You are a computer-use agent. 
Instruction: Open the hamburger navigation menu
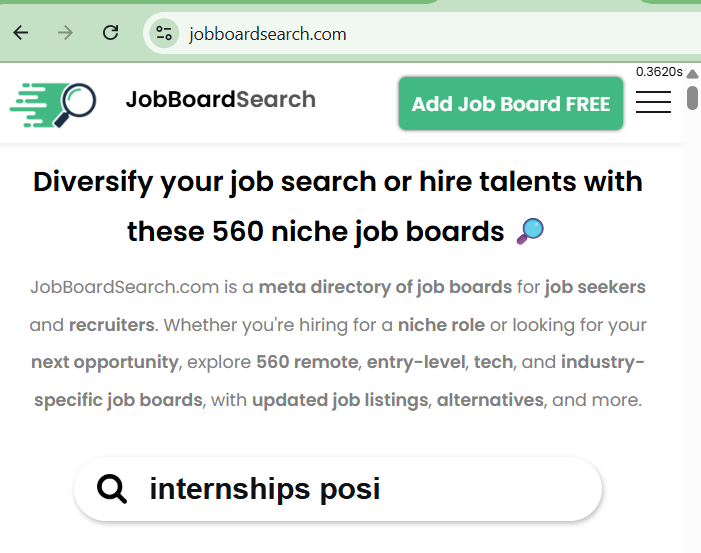click(653, 102)
